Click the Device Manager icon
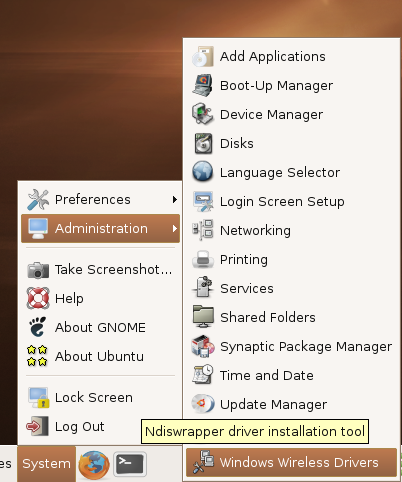The image size is (402, 482). click(x=203, y=114)
